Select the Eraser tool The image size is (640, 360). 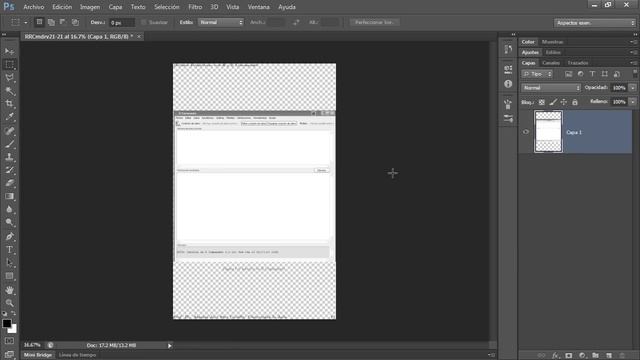9,183
